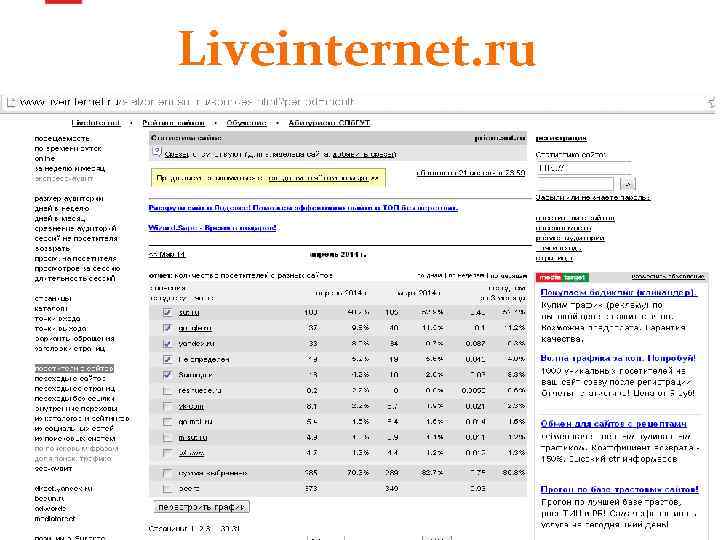The width and height of the screenshot is (720, 540).
Task: Click the browser address bar URL
Action: coord(187,102)
